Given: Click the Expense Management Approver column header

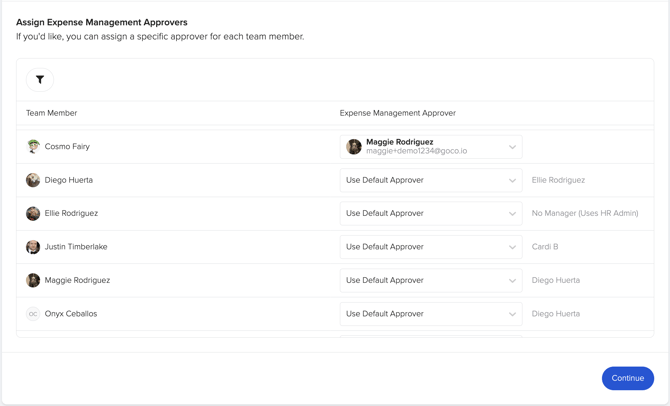Looking at the screenshot, I should point(398,113).
